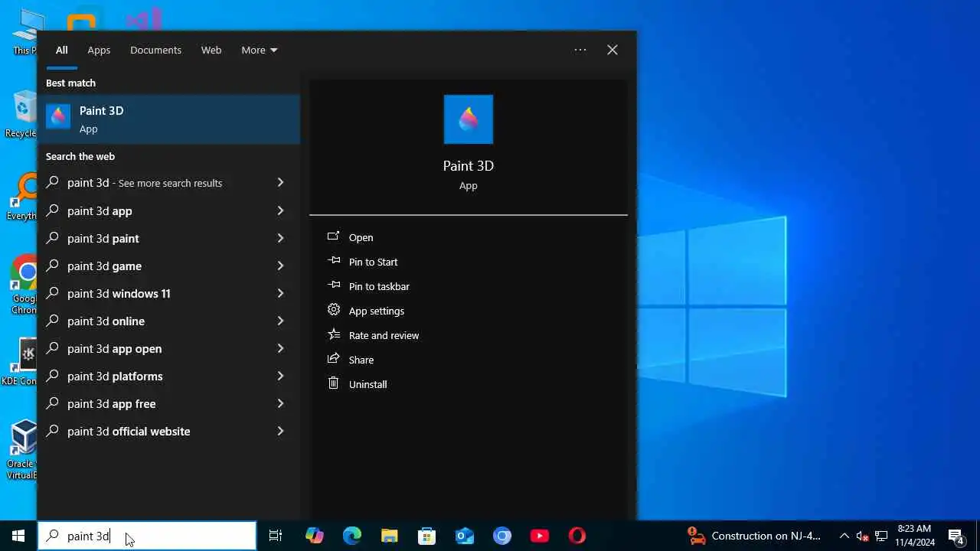Expand 'paint 3d online' suggestion arrow
Screen dimensions: 980x551
pyautogui.click(x=280, y=321)
